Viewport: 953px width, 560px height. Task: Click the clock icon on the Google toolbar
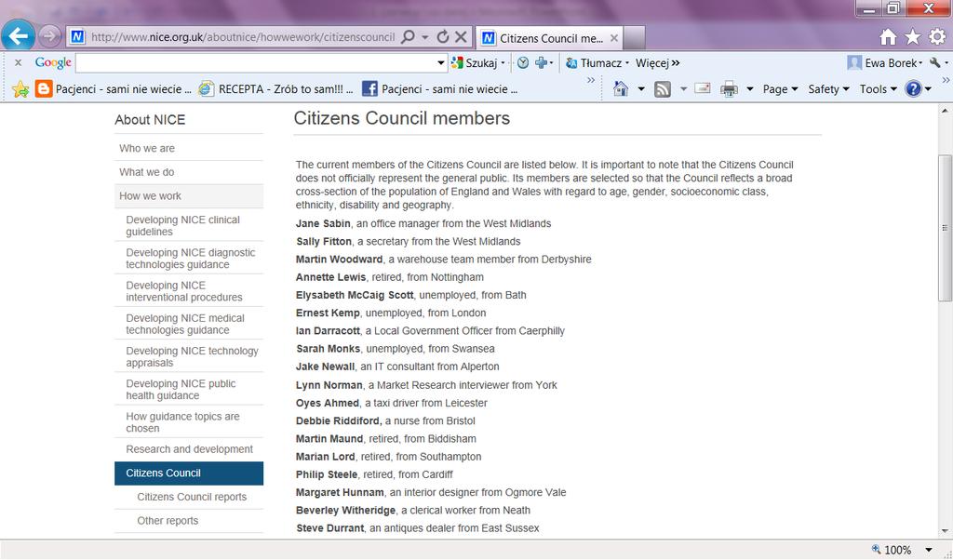tap(523, 62)
